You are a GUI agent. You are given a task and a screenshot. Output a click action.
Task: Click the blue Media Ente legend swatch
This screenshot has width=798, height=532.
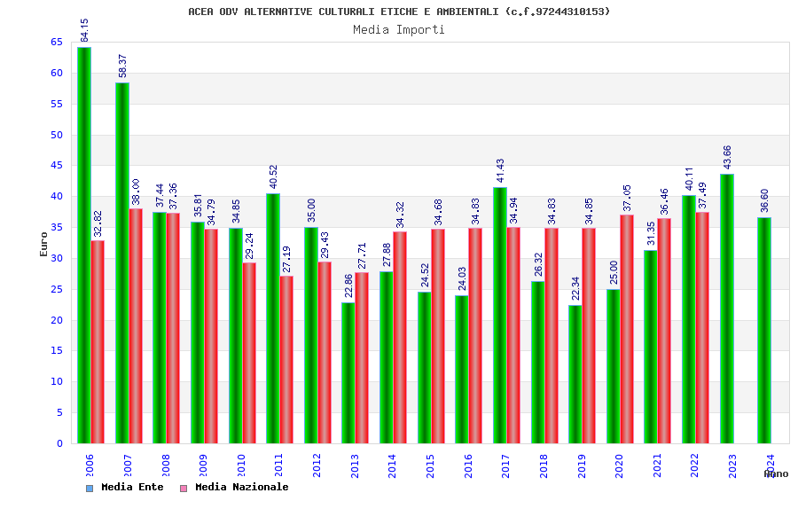90,489
